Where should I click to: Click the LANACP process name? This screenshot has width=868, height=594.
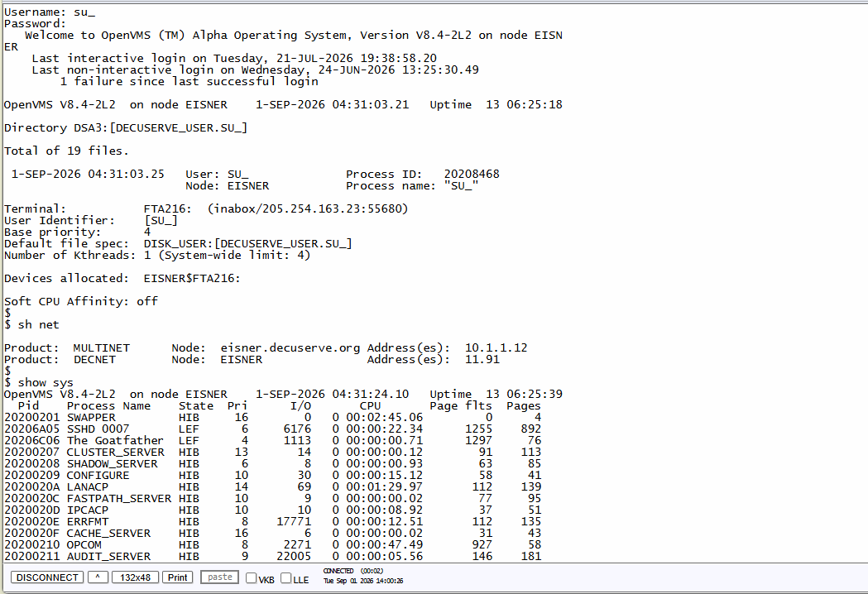[x=88, y=487]
